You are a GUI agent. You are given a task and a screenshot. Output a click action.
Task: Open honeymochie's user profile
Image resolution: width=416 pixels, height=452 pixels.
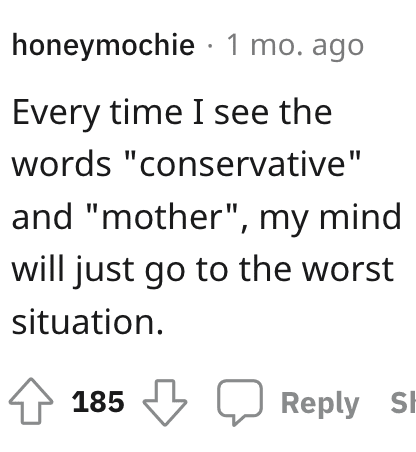(103, 45)
